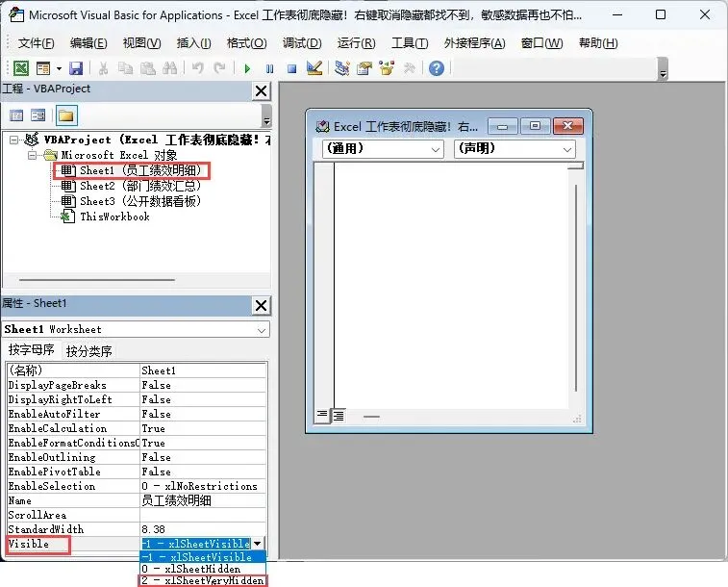Collapse the Microsoft Excel 对象 folder

point(32,155)
